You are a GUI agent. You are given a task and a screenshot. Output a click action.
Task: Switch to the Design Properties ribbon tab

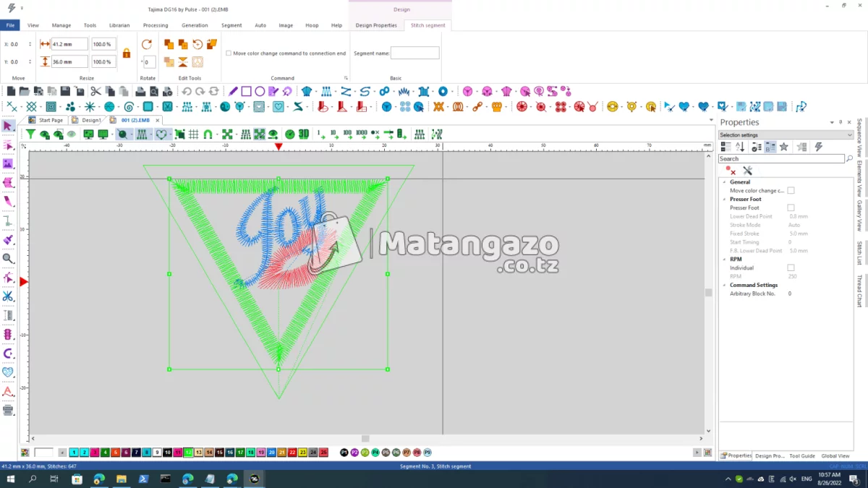pos(376,25)
